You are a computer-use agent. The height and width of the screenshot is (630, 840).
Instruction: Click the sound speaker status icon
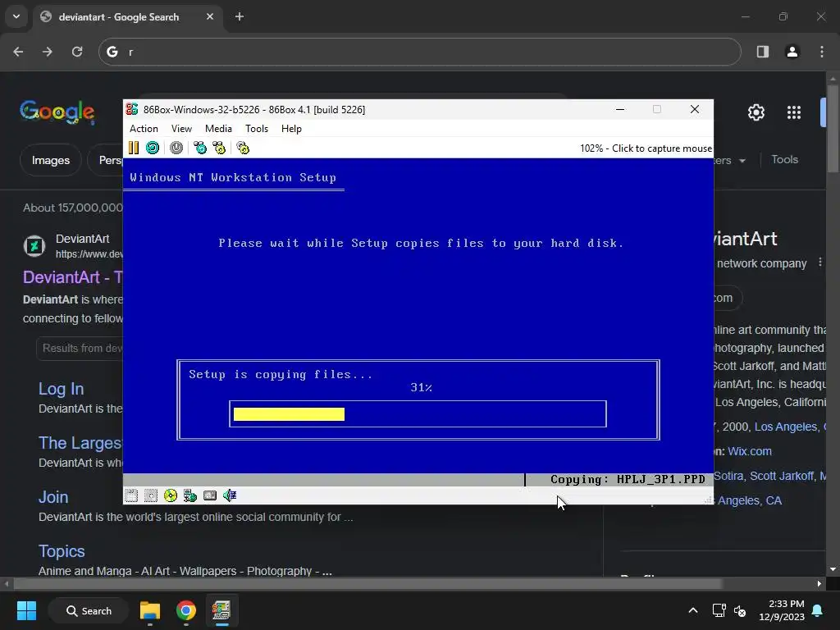(230, 495)
